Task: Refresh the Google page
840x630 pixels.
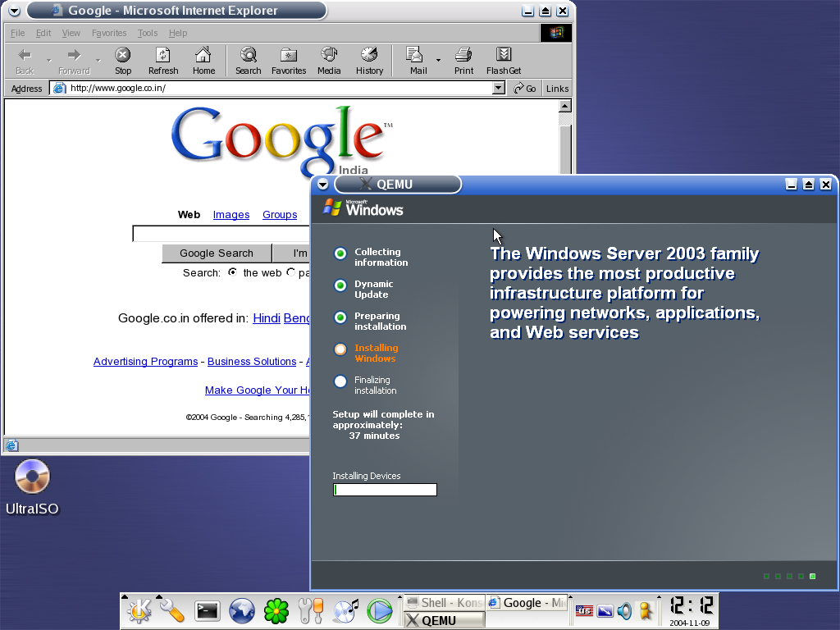Action: pyautogui.click(x=163, y=61)
